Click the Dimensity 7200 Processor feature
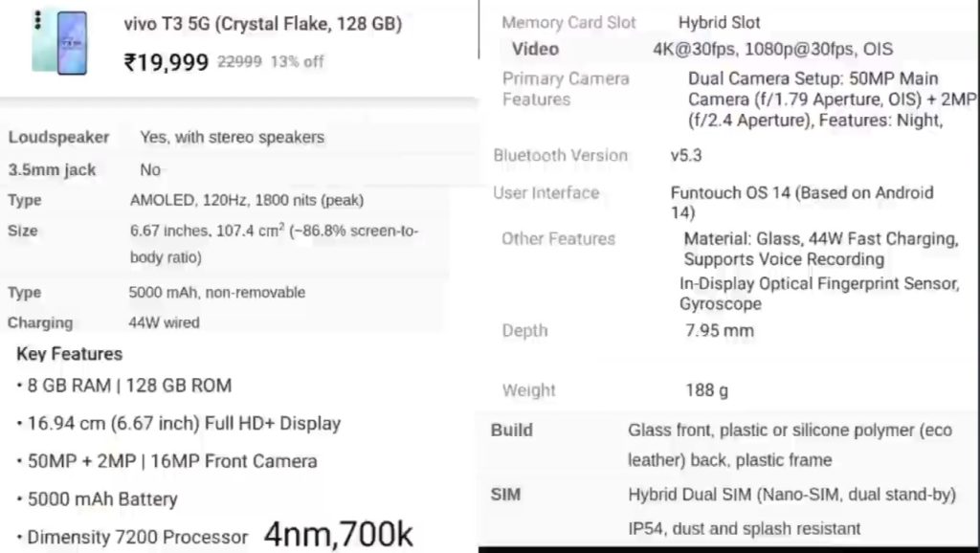 pyautogui.click(x=137, y=537)
